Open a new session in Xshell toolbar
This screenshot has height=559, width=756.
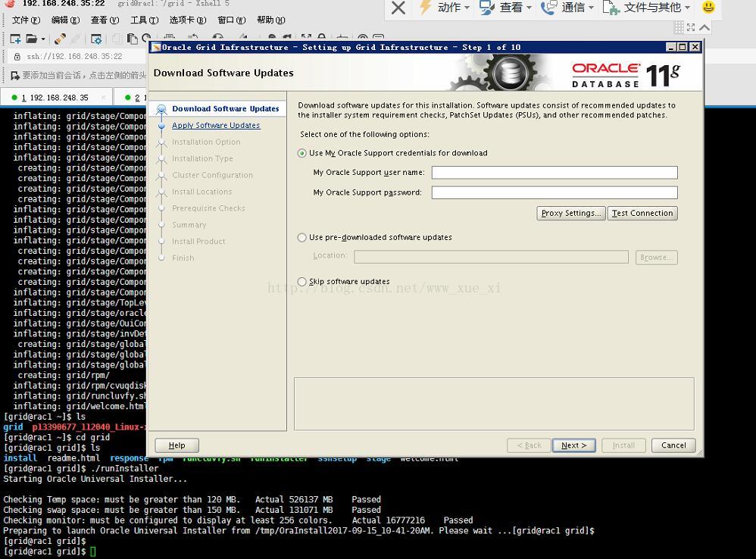click(x=14, y=38)
